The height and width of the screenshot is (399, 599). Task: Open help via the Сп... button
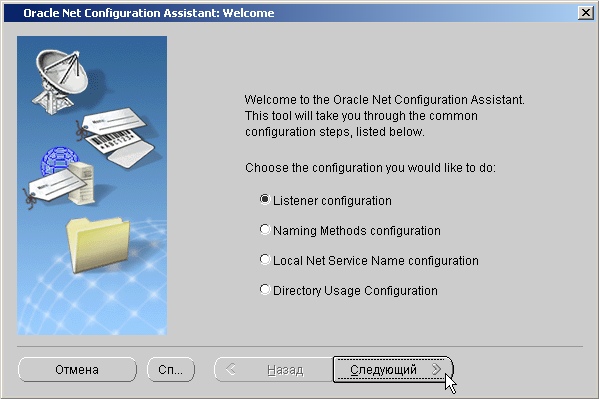tap(171, 370)
